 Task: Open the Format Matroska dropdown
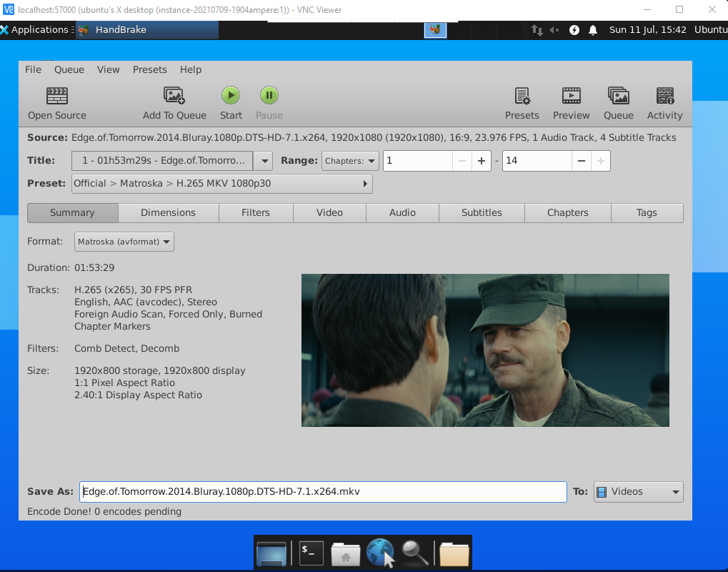pyautogui.click(x=124, y=242)
